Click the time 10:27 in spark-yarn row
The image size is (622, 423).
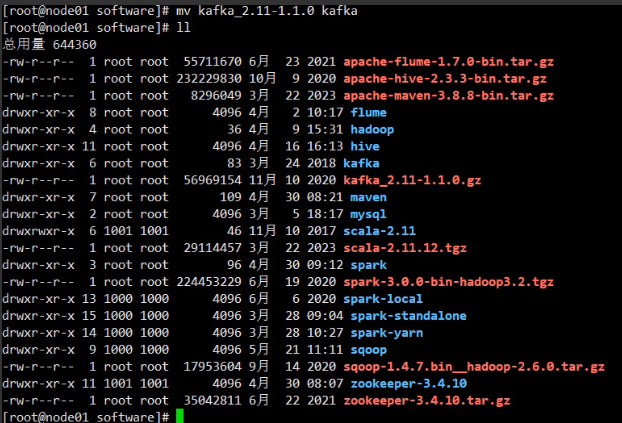[x=325, y=333]
